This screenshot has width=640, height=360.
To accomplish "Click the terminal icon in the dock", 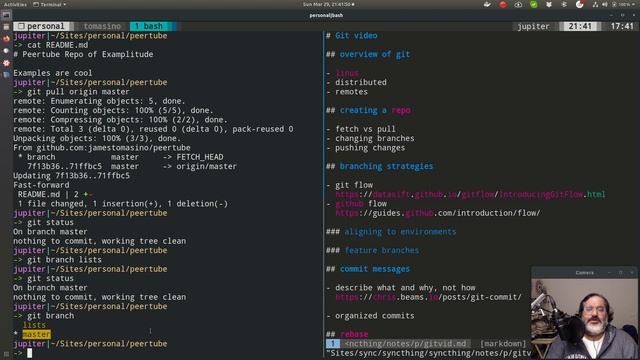I will click(x=6, y=16).
